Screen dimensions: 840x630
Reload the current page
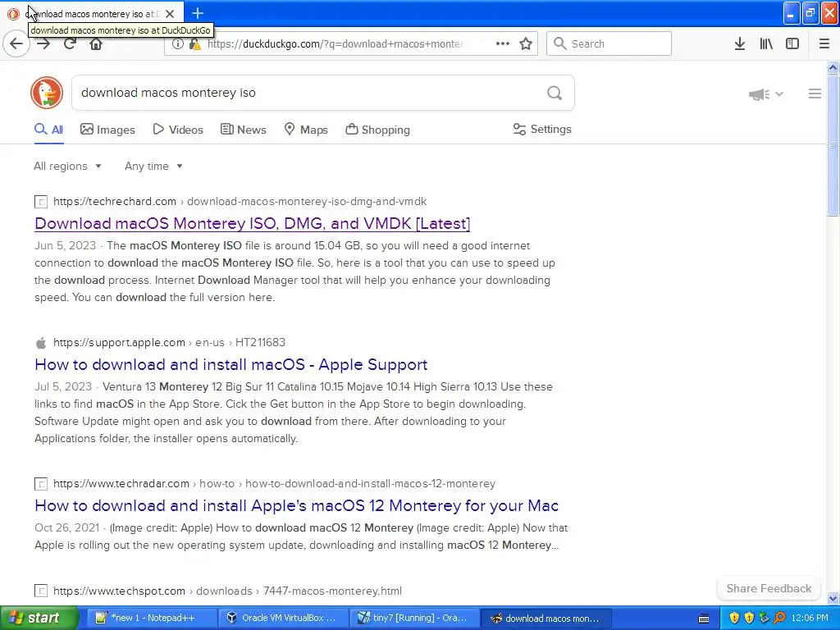tap(70, 43)
